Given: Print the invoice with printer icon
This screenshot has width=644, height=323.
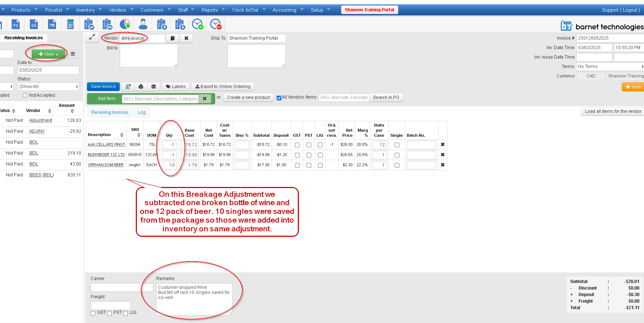Looking at the screenshot, I should click(141, 87).
